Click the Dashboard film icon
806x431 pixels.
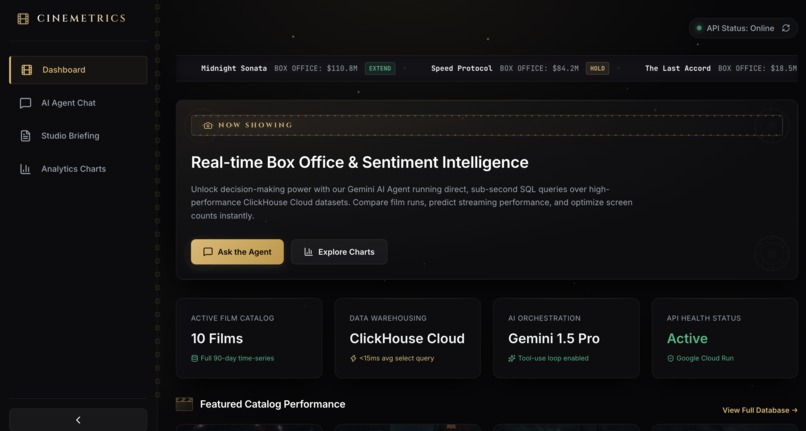click(27, 70)
